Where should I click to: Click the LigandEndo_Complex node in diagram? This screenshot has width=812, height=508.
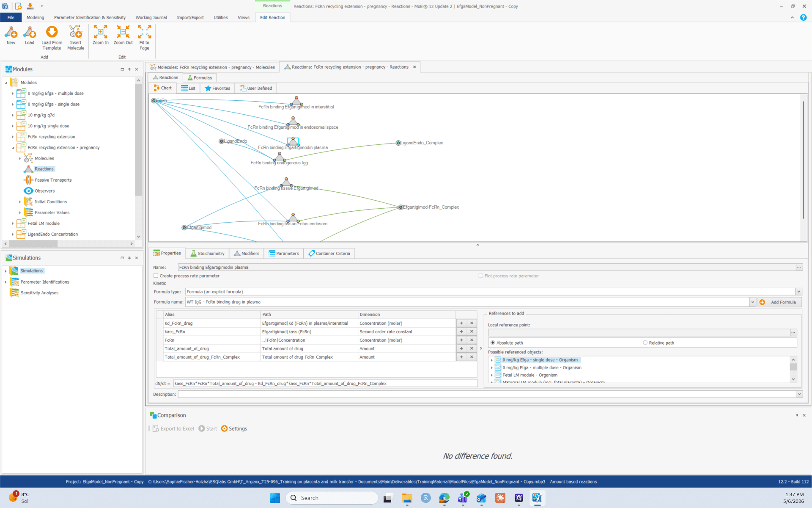click(398, 143)
